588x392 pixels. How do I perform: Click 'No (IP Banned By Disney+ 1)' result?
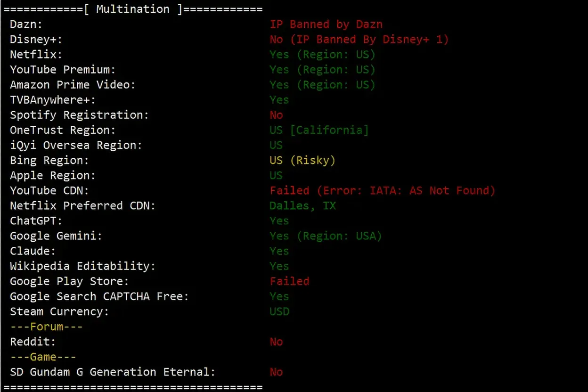[359, 40]
